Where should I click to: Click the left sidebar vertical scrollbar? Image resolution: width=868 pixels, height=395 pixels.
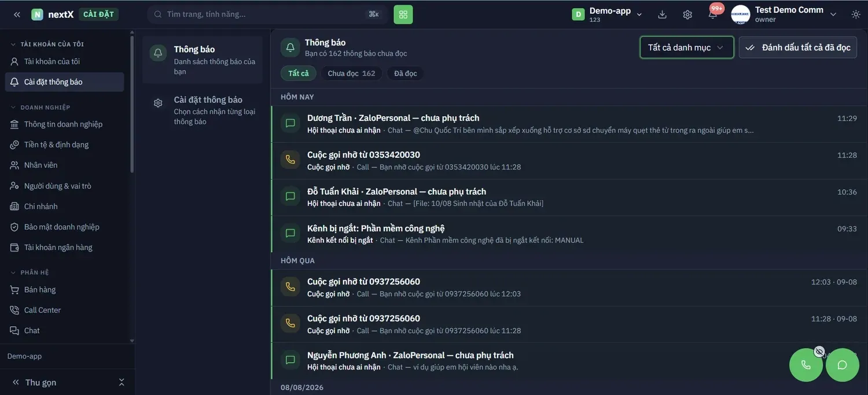tap(132, 104)
